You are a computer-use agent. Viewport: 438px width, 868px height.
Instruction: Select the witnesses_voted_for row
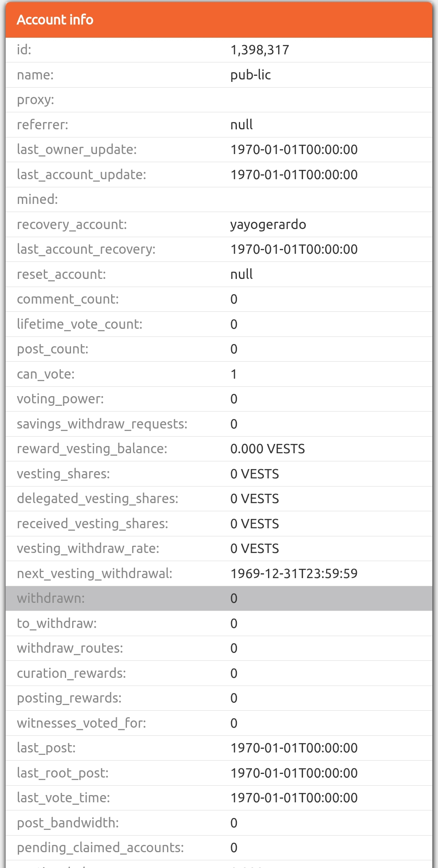point(219,723)
